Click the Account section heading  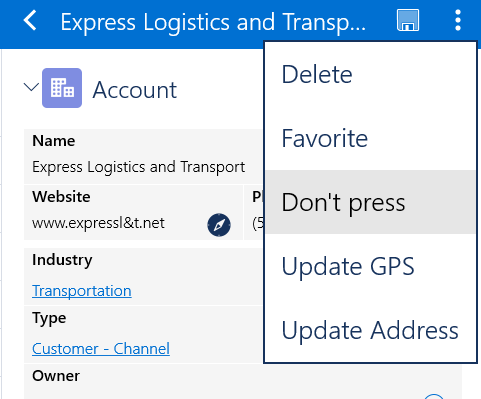click(135, 90)
